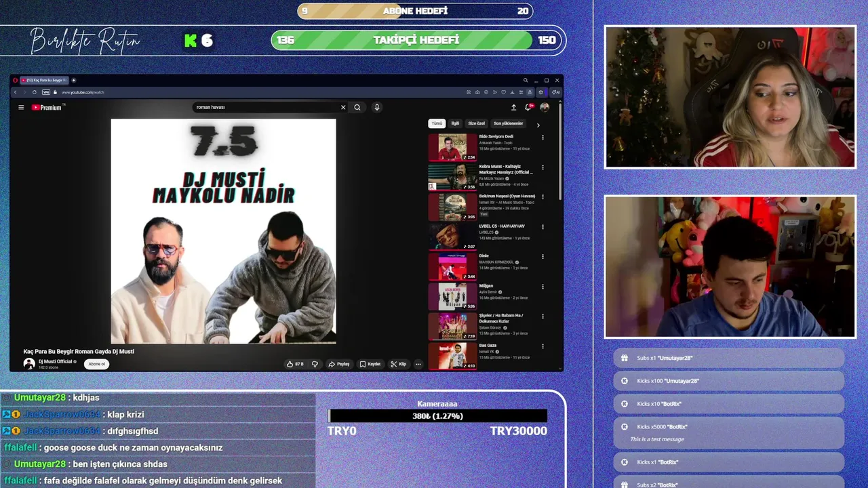Open a new browser tab with plus
868x488 pixels.
tap(74, 80)
